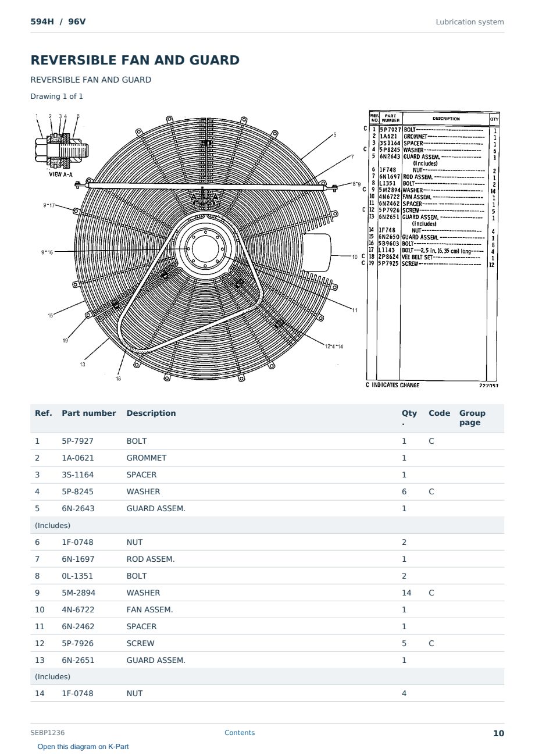Viewport: 535px width, 756px height.
Task: Click the 'REVERSIBLE FAN AND GUARD' main heading
Action: [135, 60]
